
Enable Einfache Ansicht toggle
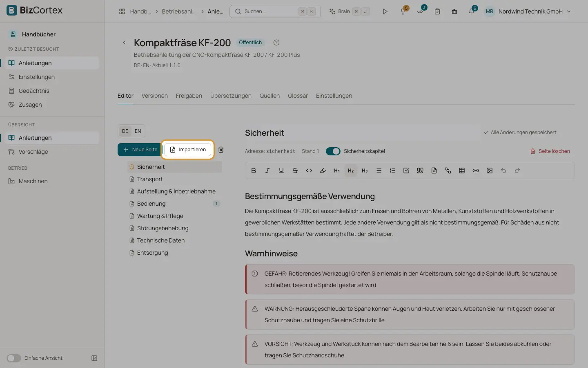click(x=14, y=358)
